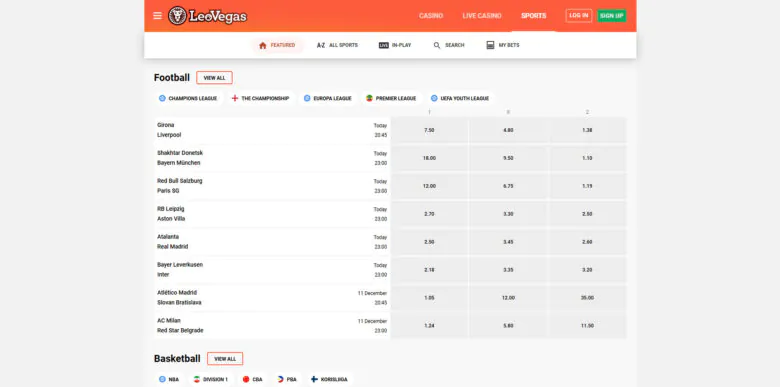
Task: Open the AC Milan vs Red Star Belgrade match
Action: click(x=272, y=325)
